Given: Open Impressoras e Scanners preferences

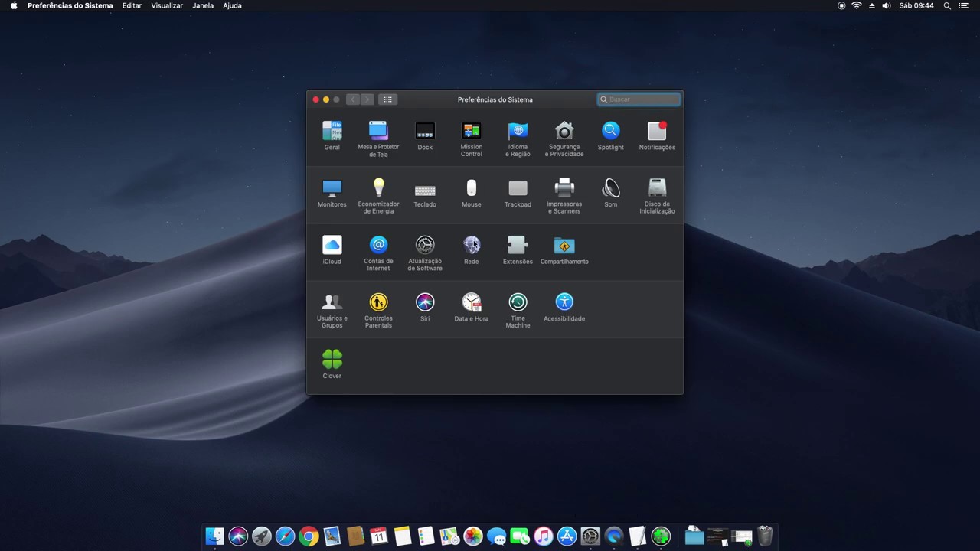Looking at the screenshot, I should tap(564, 196).
